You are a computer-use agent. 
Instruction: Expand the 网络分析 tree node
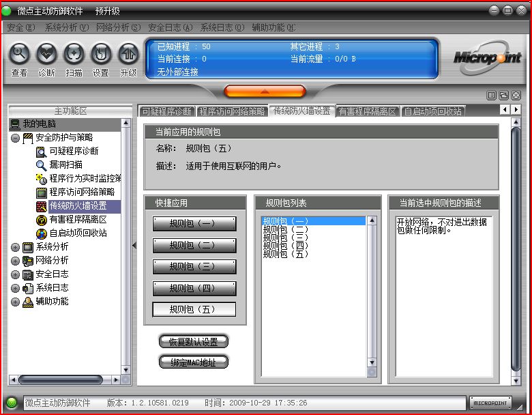point(15,261)
